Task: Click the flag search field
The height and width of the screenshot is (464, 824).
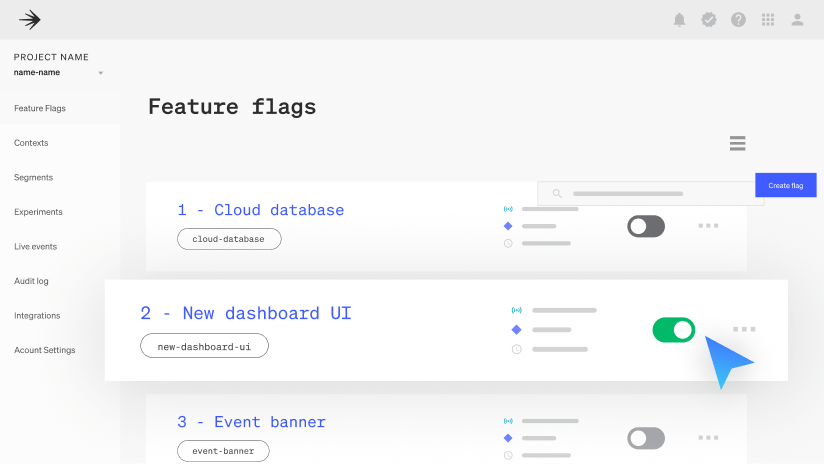Action: (x=650, y=193)
